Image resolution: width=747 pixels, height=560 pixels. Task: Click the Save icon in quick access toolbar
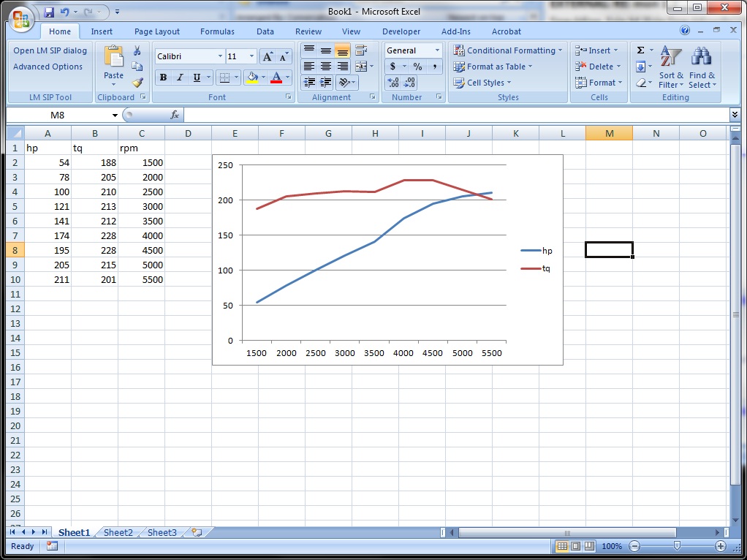point(49,12)
